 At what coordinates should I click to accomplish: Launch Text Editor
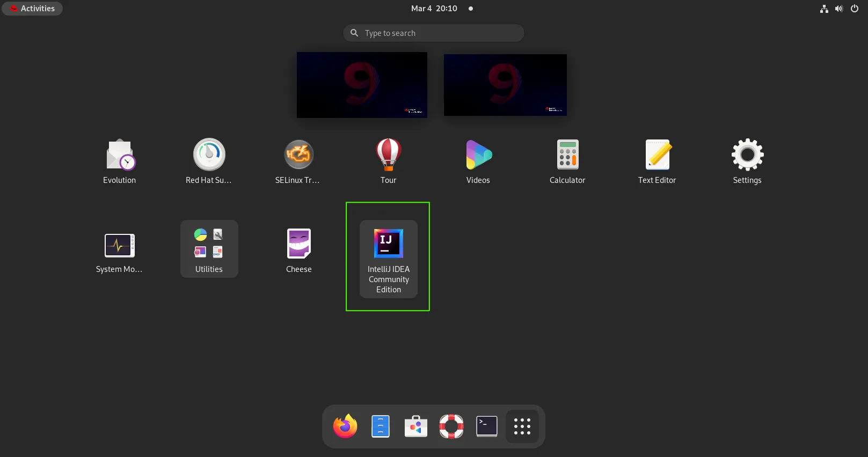(x=657, y=161)
